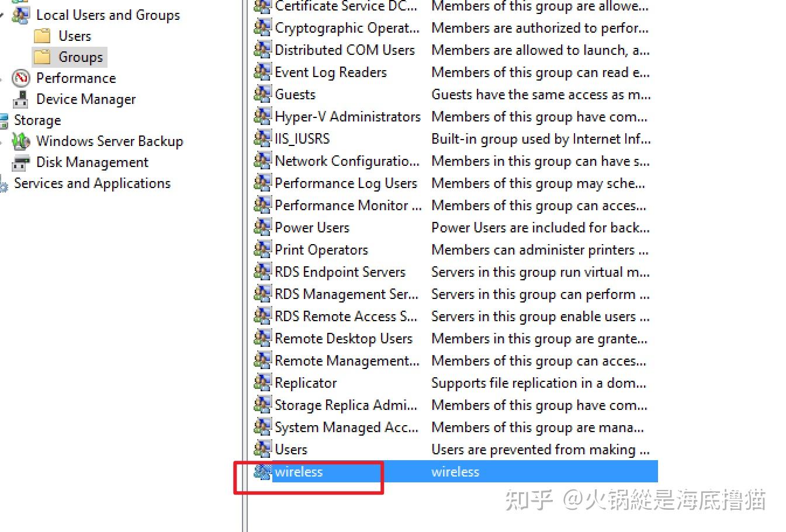Expand the Services and Applications node
This screenshot has height=532, width=786.
(x=3, y=183)
